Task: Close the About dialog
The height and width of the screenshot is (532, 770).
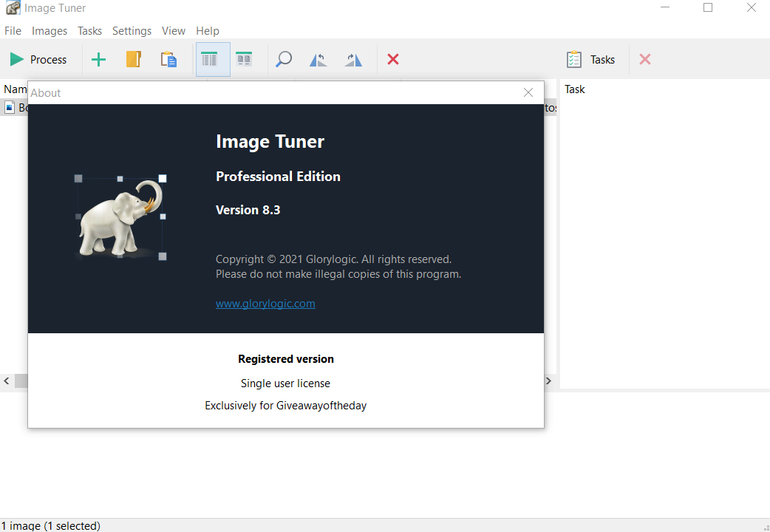Action: [528, 92]
